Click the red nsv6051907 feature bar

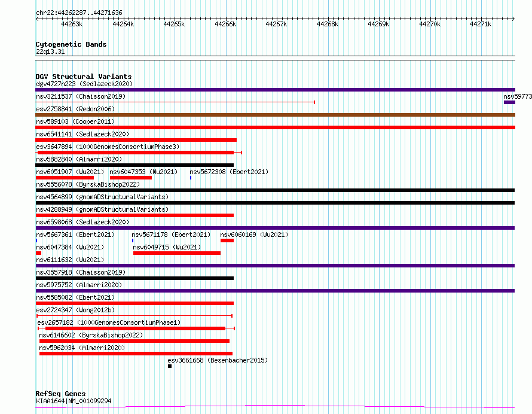[65, 178]
